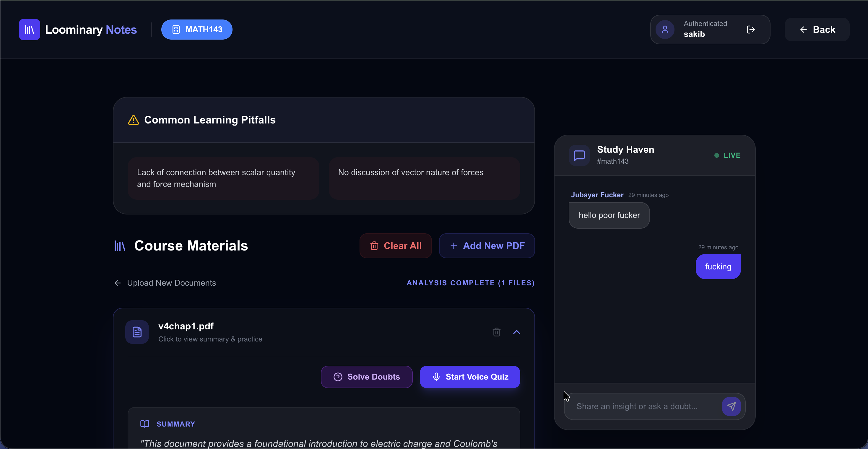Send message with paper plane icon
This screenshot has width=868, height=449.
pyautogui.click(x=731, y=406)
